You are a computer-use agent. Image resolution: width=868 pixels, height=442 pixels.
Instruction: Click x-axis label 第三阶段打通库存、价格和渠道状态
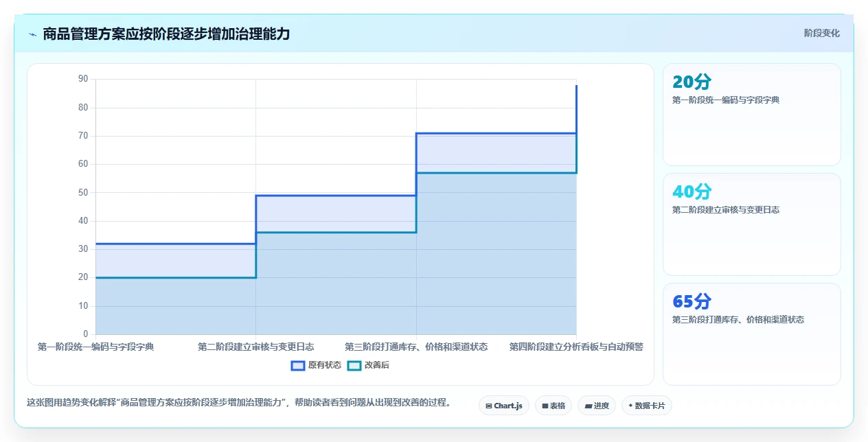click(x=416, y=347)
